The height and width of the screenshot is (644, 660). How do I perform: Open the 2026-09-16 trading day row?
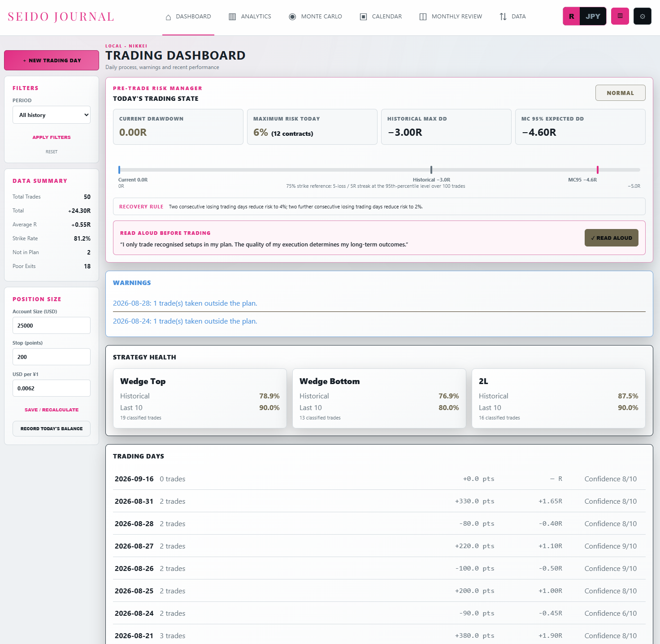click(x=379, y=479)
